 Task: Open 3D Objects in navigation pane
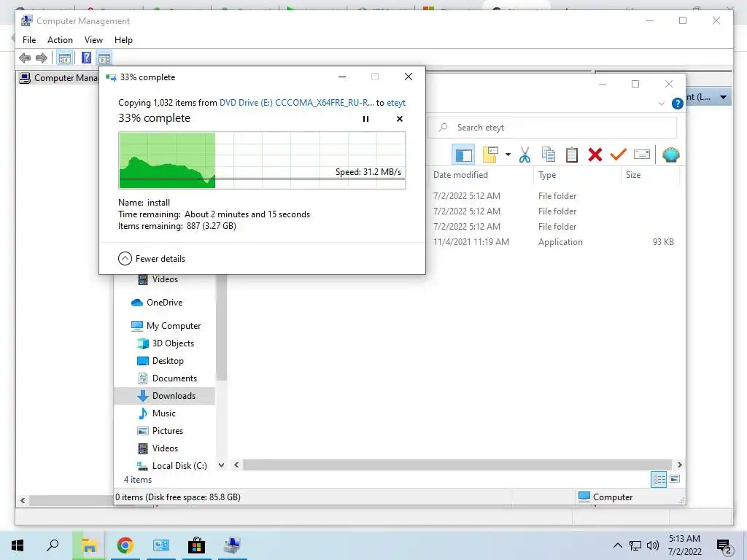(x=173, y=343)
